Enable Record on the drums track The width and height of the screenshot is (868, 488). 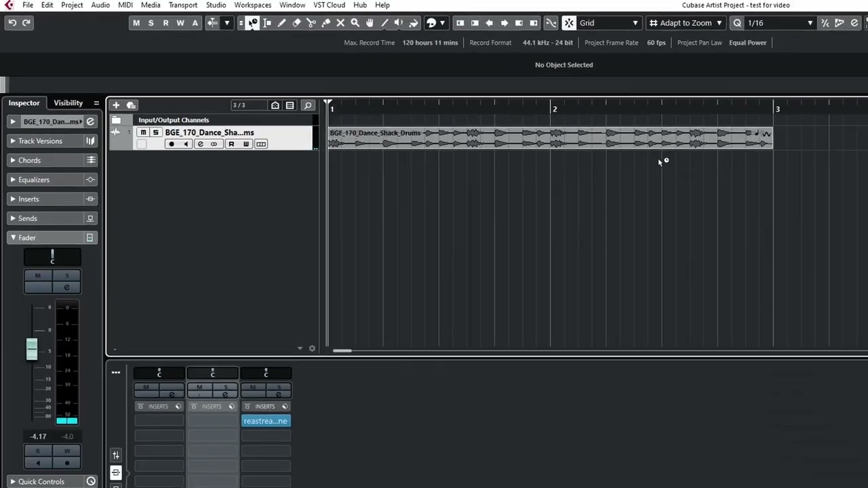click(172, 144)
